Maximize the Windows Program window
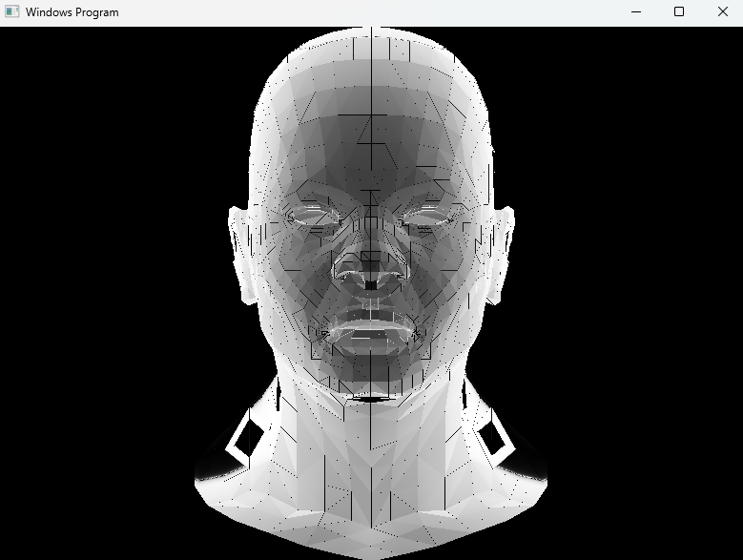The image size is (743, 560). 678,11
